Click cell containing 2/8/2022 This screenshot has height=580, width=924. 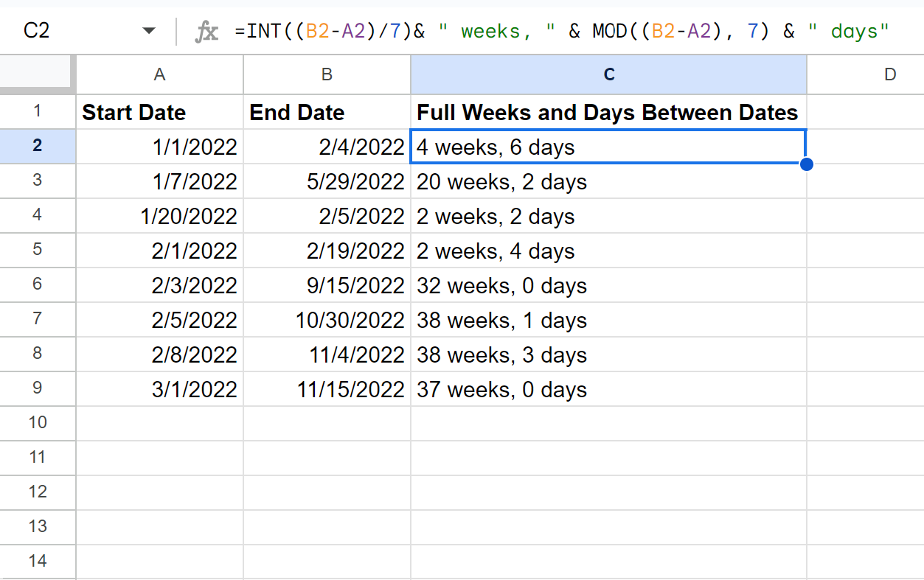pyautogui.click(x=159, y=354)
